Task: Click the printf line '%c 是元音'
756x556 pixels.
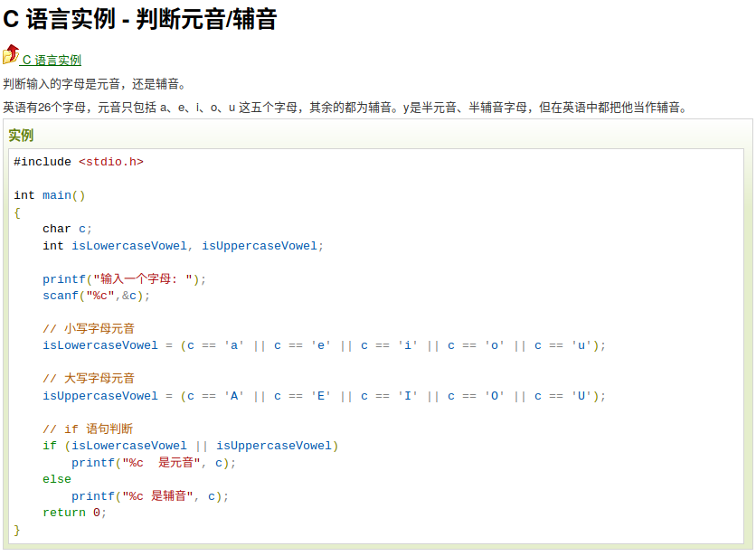Action: (x=154, y=463)
